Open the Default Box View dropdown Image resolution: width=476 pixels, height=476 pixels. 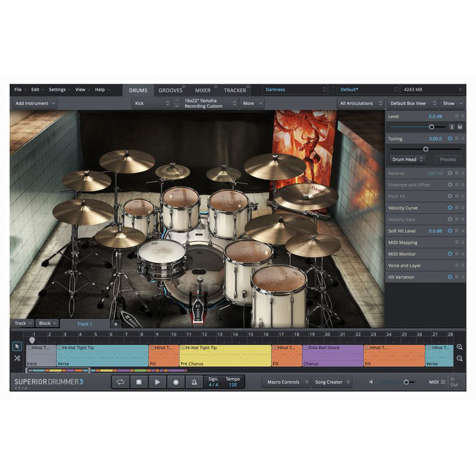[413, 103]
